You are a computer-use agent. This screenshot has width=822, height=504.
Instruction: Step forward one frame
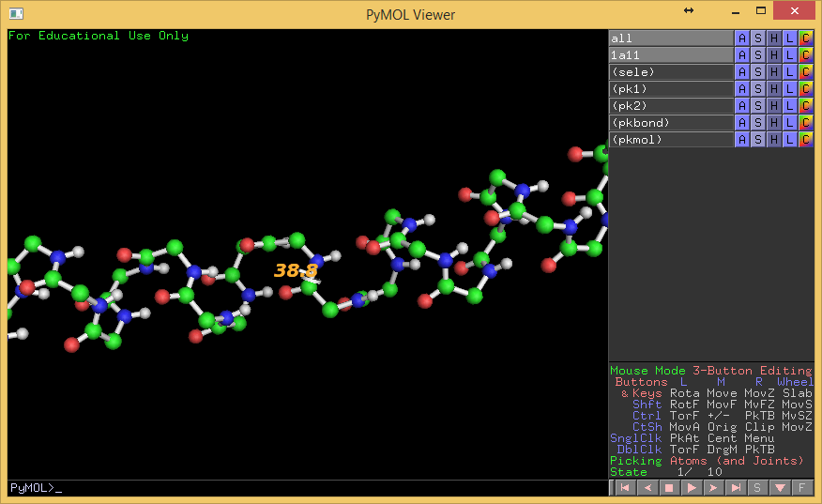(x=714, y=488)
